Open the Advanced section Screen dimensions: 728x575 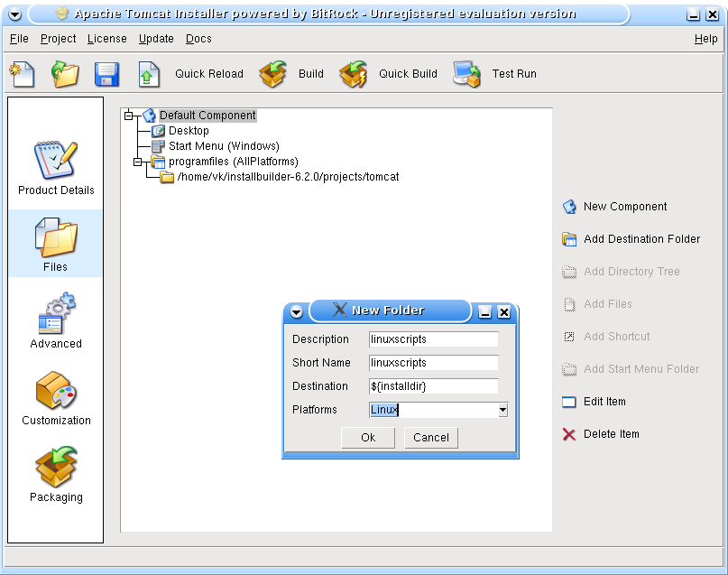[56, 321]
